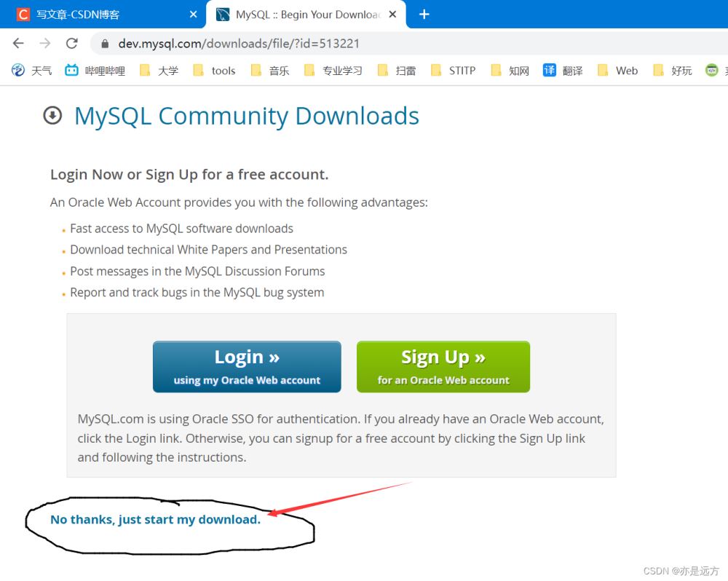Open the 翻译 bookmark
Viewport: 728px width, 581px height.
pyautogui.click(x=563, y=71)
